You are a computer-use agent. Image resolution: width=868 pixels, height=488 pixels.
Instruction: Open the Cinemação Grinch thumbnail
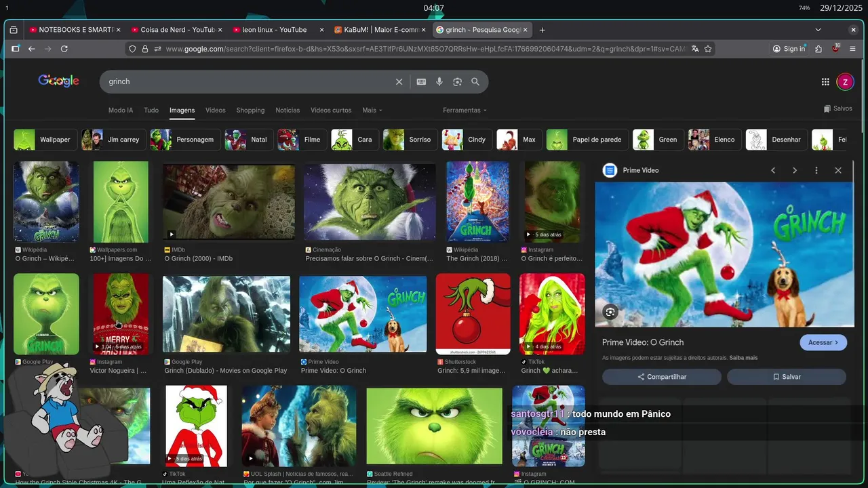click(x=370, y=202)
